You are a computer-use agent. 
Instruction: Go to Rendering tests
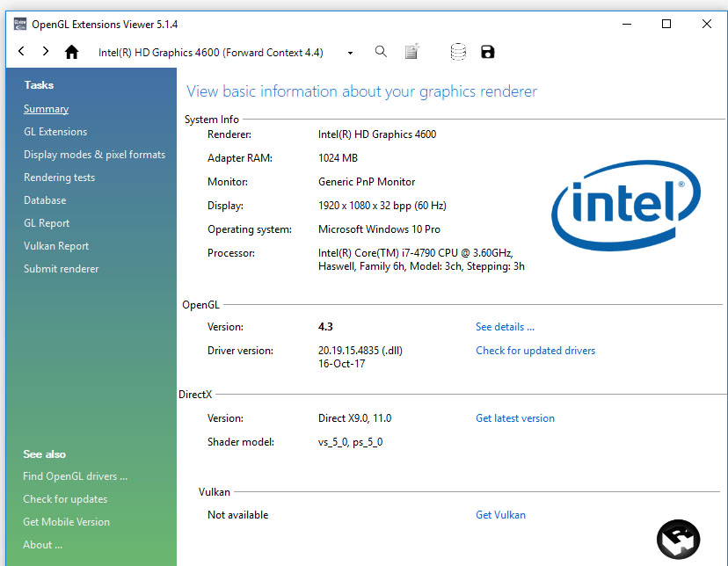pos(59,178)
